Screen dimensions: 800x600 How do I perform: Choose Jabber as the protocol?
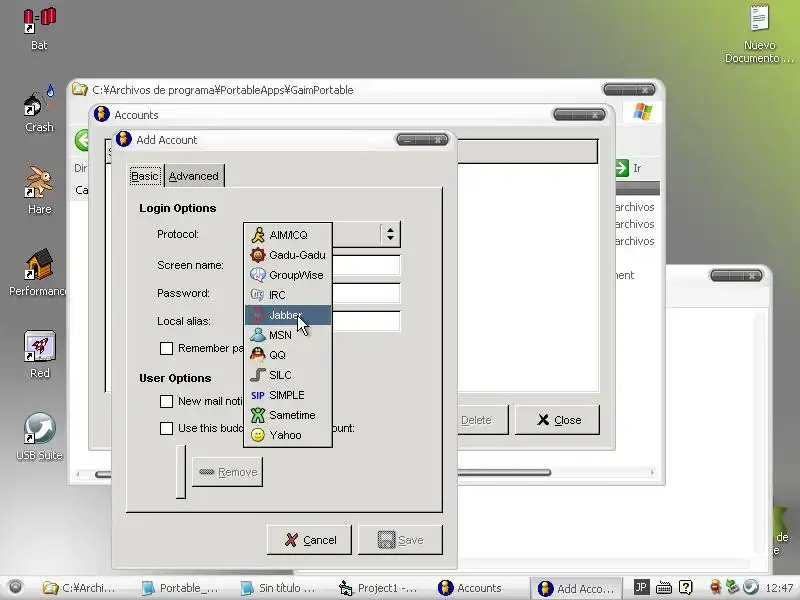288,315
